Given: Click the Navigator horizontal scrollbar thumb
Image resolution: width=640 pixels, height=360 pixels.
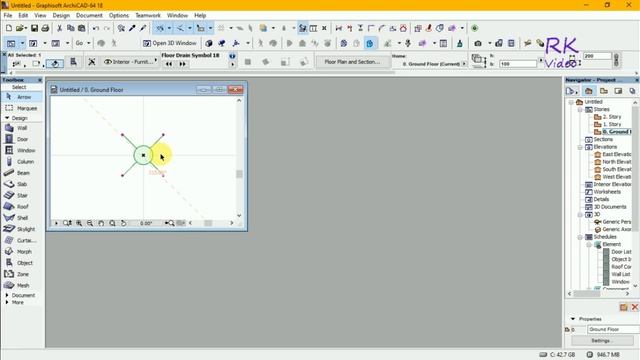Looking at the screenshot, I should [587, 293].
